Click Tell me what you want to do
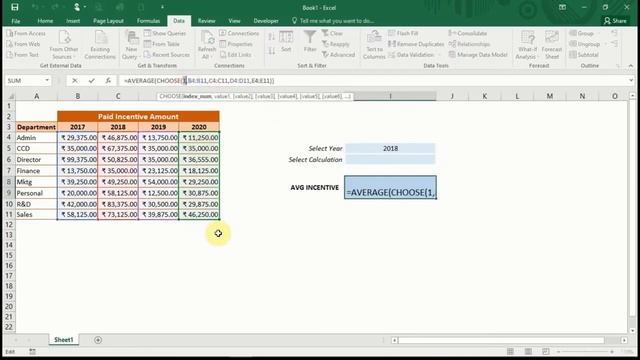The width and height of the screenshot is (640, 360). [x=333, y=21]
